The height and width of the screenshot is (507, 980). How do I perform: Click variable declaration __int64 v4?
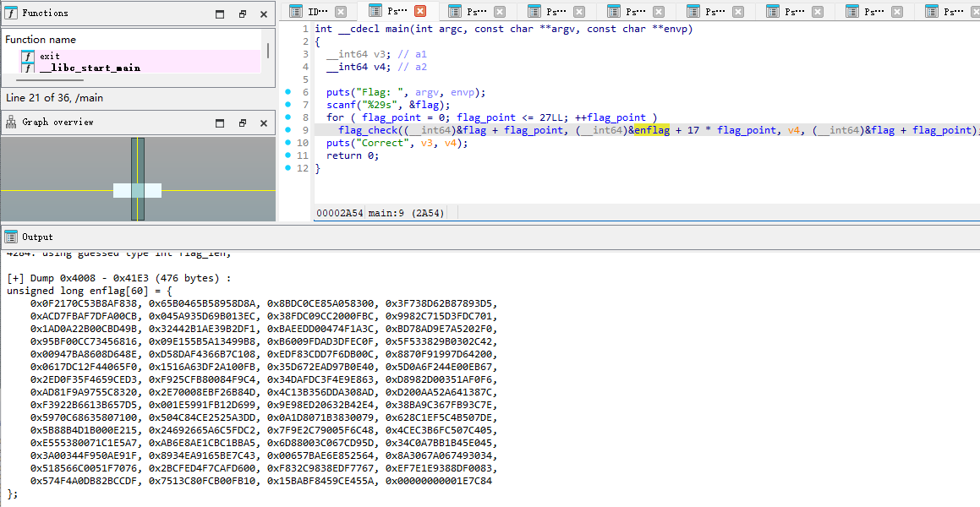pos(359,67)
